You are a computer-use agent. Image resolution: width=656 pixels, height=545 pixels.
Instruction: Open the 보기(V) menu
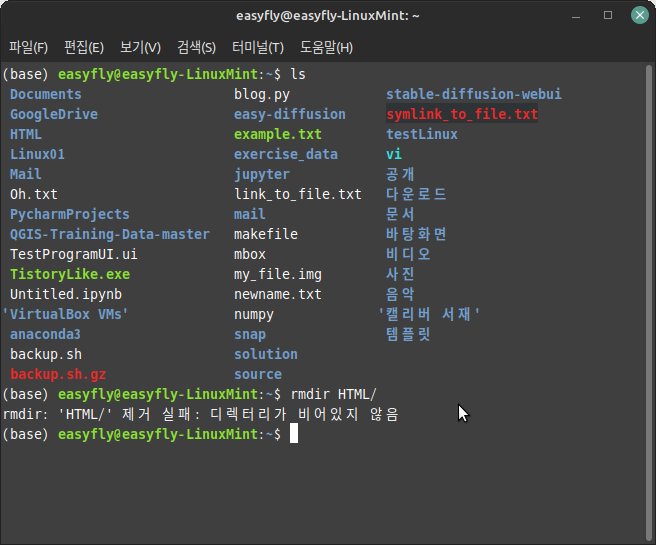pos(140,47)
